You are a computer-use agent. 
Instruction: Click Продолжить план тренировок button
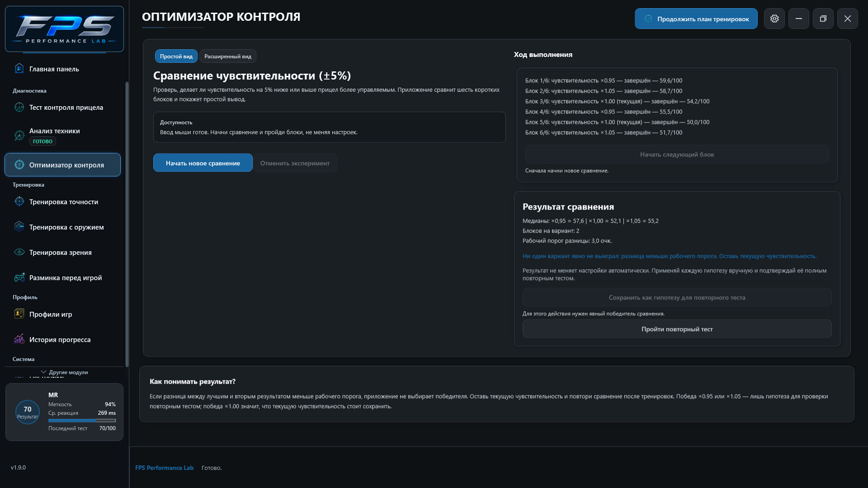[x=696, y=19]
